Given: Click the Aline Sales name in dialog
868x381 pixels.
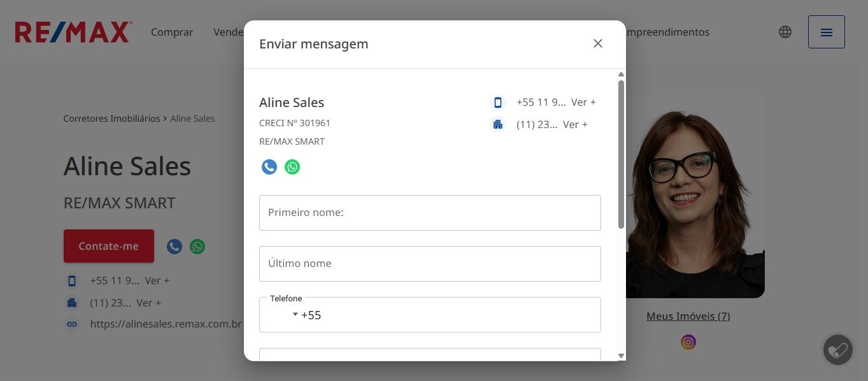Looking at the screenshot, I should (x=292, y=103).
